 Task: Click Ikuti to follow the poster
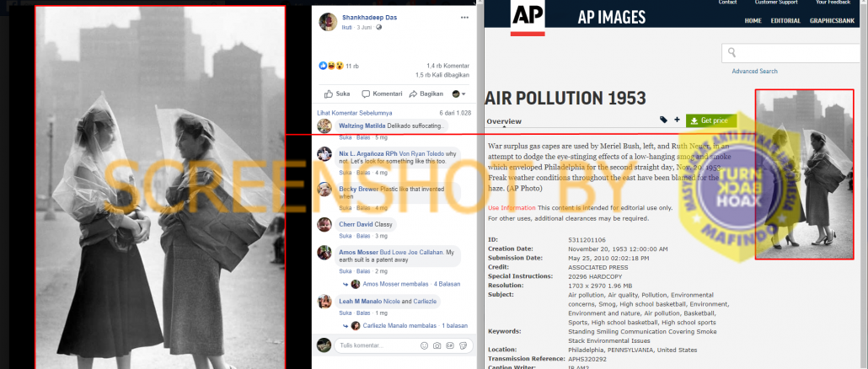click(x=347, y=27)
